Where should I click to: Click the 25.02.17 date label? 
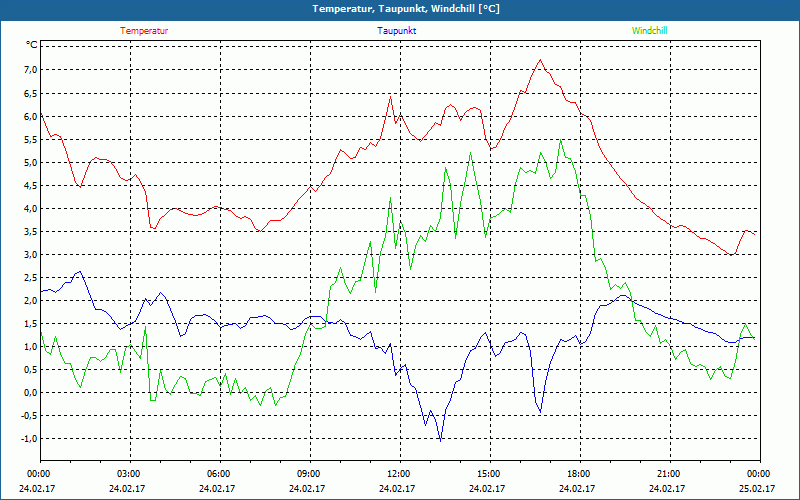click(x=758, y=488)
